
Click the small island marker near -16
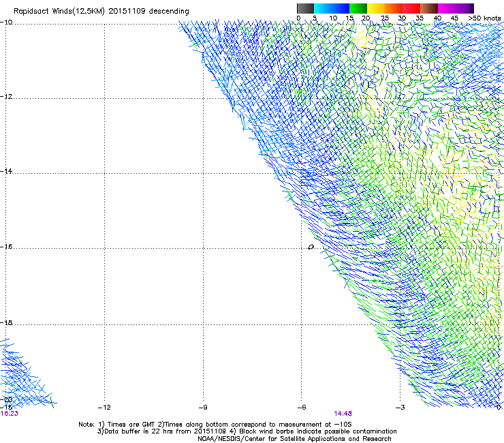click(x=311, y=247)
